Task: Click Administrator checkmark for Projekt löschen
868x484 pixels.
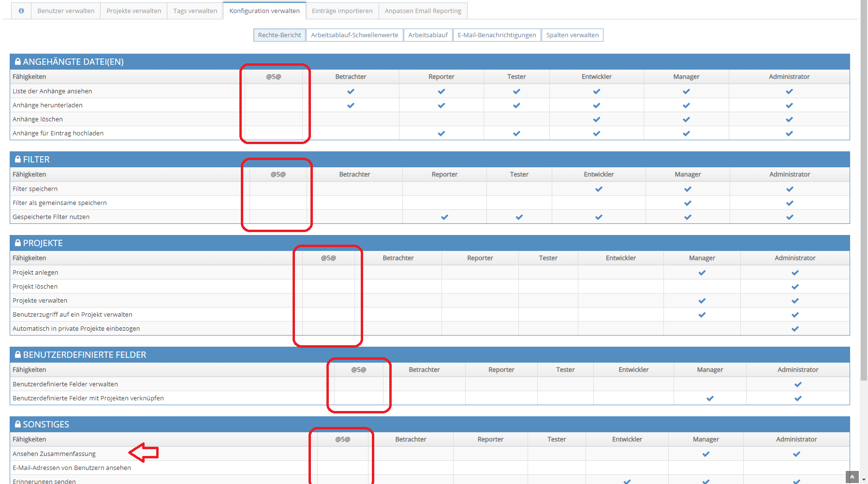Action: pos(794,286)
